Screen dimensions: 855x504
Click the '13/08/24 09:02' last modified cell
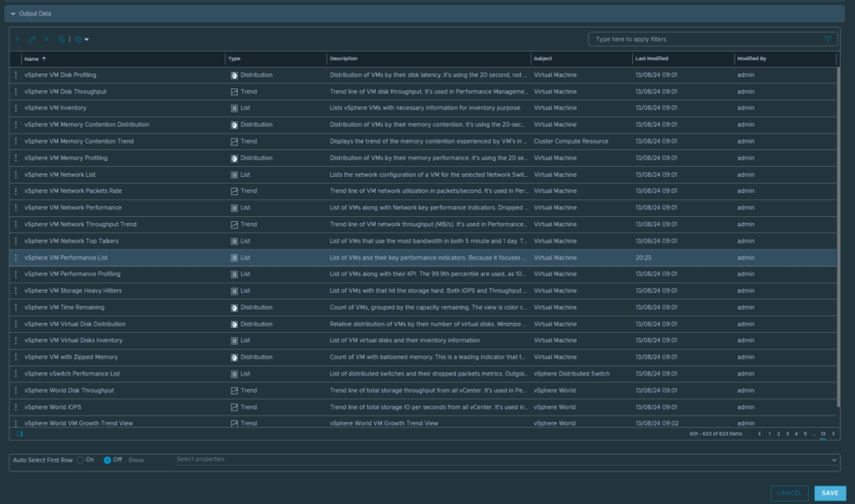click(656, 423)
